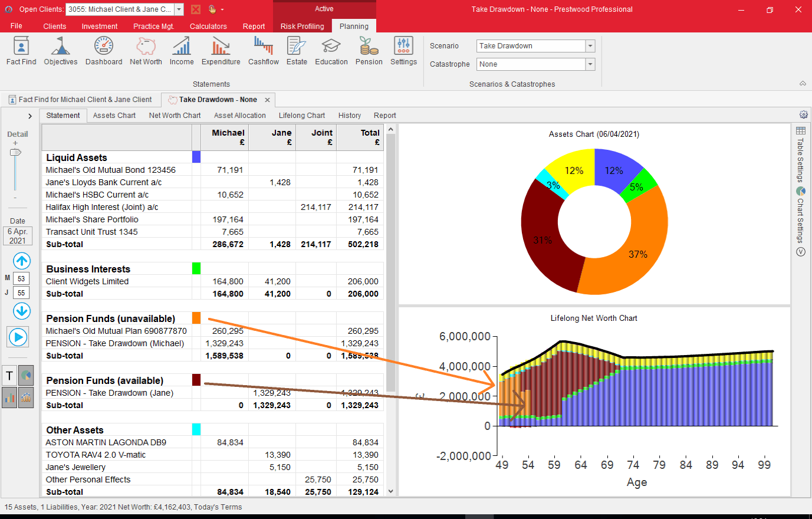The width and height of the screenshot is (812, 519).
Task: Toggle the bar chart view button
Action: [x=9, y=398]
